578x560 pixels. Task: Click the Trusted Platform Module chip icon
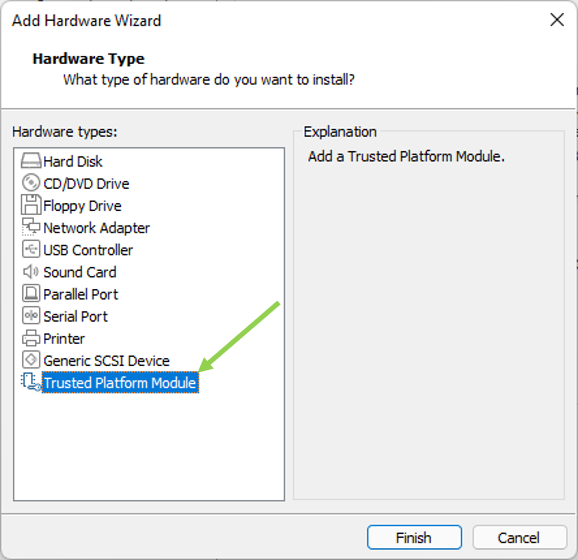click(x=31, y=382)
